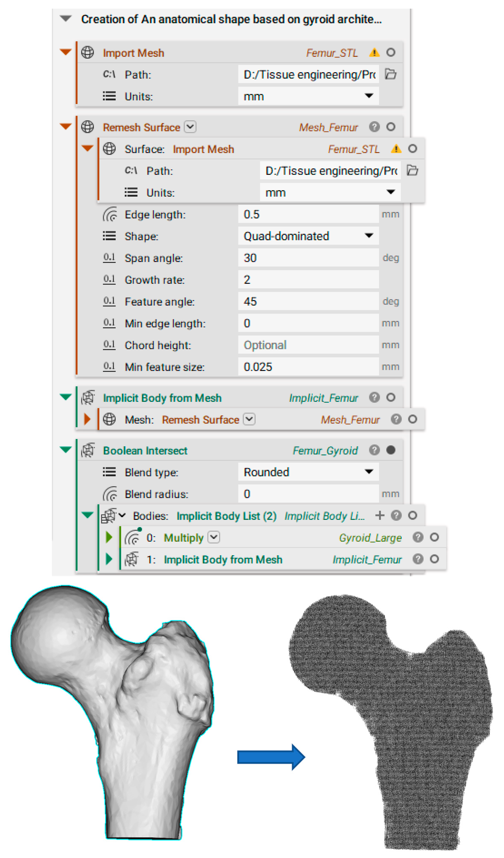Expand the Multiply item in body list
This screenshot has height=858, width=504.
point(109,537)
